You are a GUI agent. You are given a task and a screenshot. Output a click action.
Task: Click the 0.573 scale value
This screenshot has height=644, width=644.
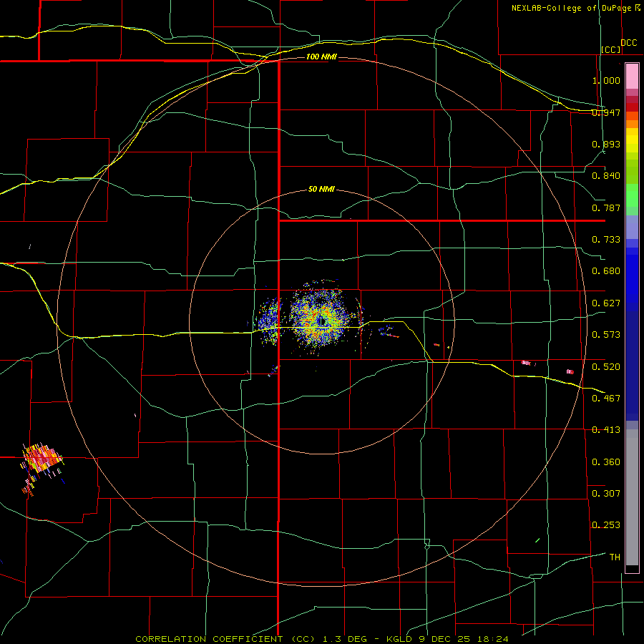[x=606, y=334]
